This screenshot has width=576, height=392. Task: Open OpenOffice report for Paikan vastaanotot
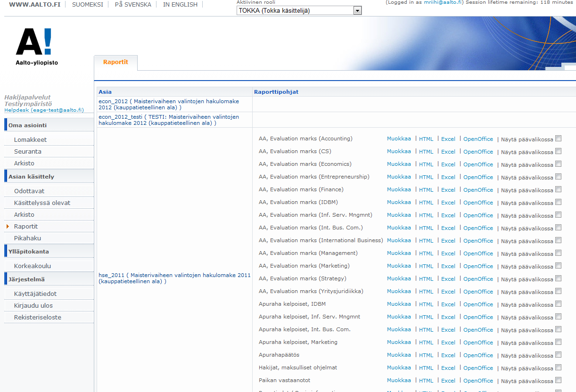coord(478,381)
